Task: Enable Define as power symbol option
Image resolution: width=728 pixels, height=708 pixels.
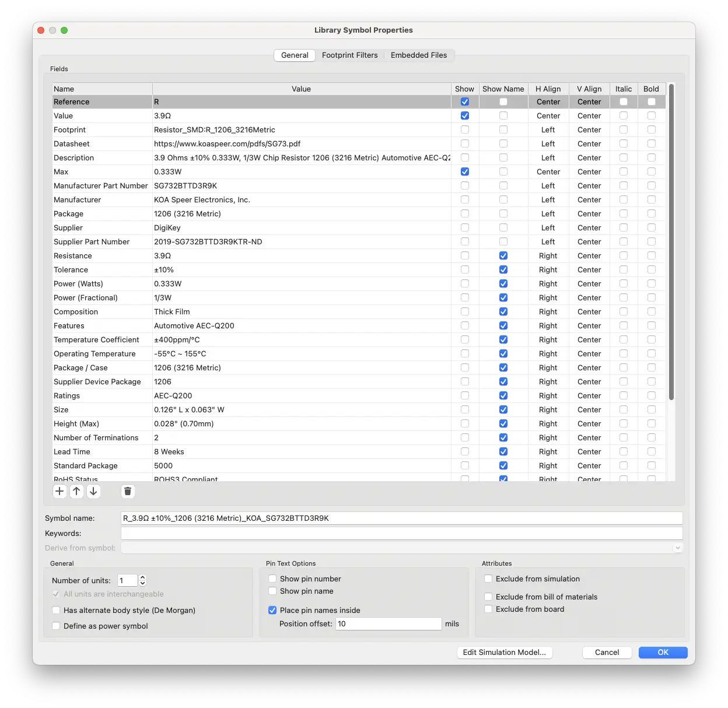Action: pos(57,626)
